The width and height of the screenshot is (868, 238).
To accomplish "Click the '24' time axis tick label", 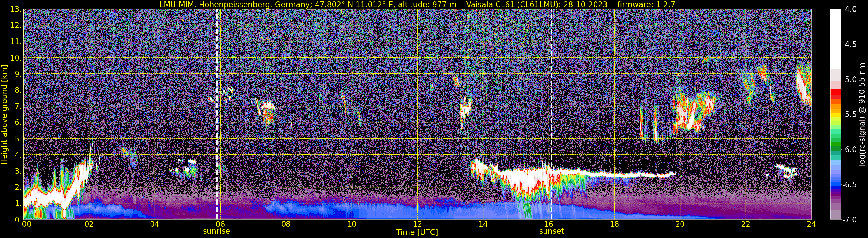I will [811, 224].
